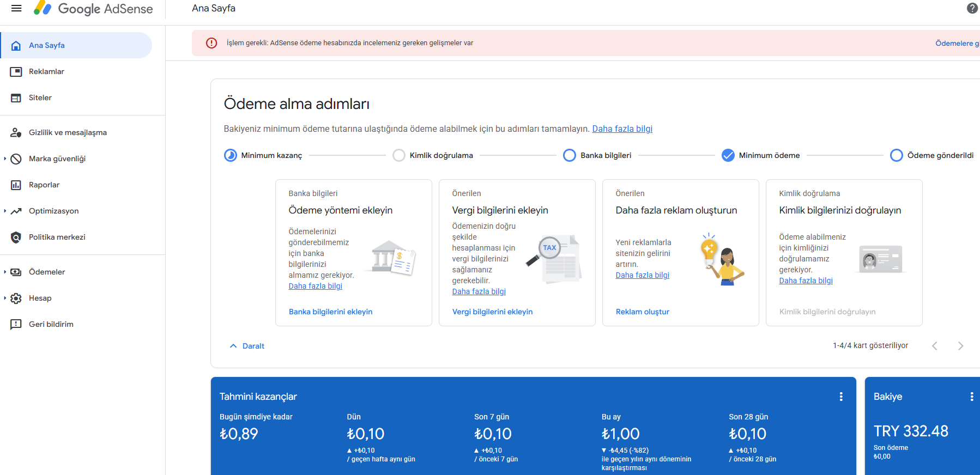Open the hamburger main menu

[16, 8]
